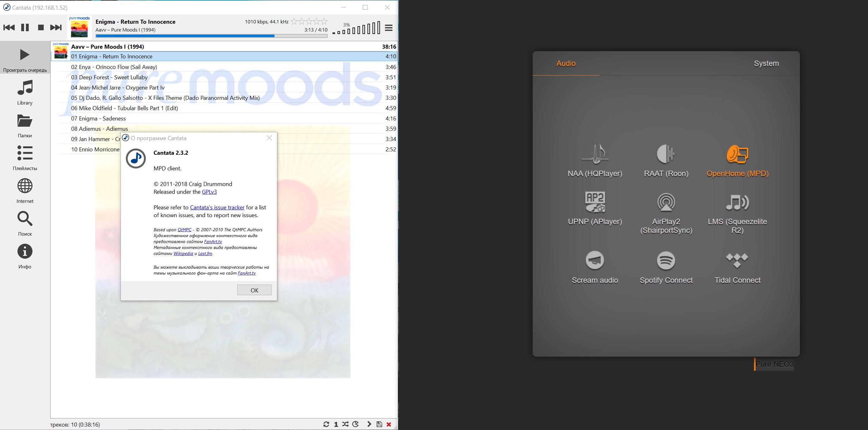Viewport: 868px width, 430px height.
Task: Open the Library sidebar view
Action: click(25, 93)
